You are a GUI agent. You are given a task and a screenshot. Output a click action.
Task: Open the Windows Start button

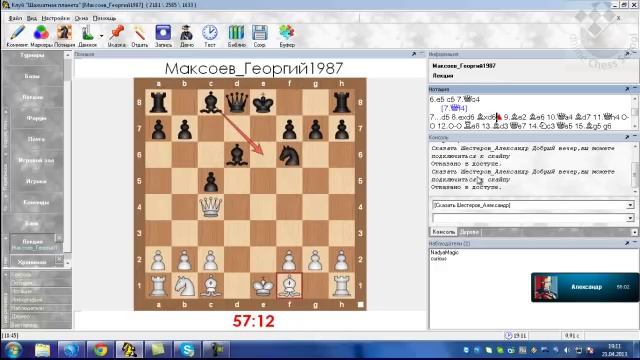tap(13, 350)
